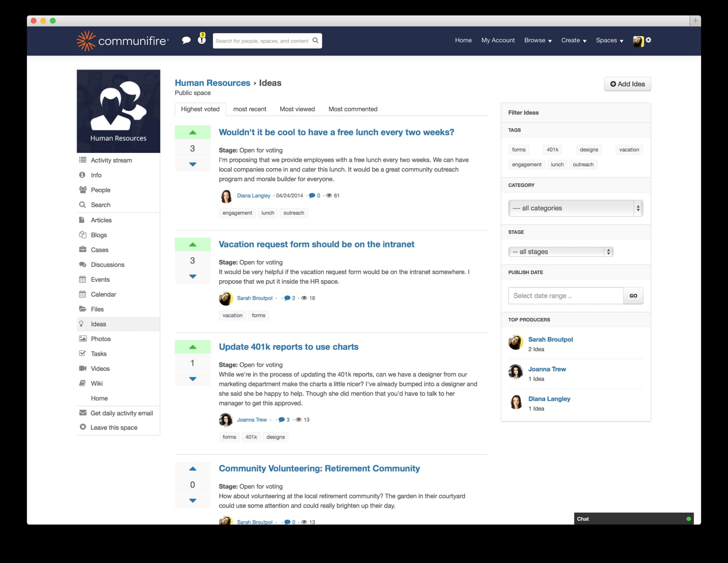This screenshot has width=728, height=563.
Task: Downvote the vacation request form idea
Action: click(x=193, y=276)
